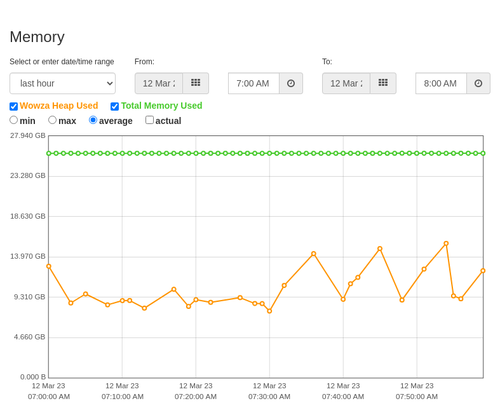Click the highest orange heap data point
This screenshot has height=403, width=500.
pyautogui.click(x=446, y=244)
